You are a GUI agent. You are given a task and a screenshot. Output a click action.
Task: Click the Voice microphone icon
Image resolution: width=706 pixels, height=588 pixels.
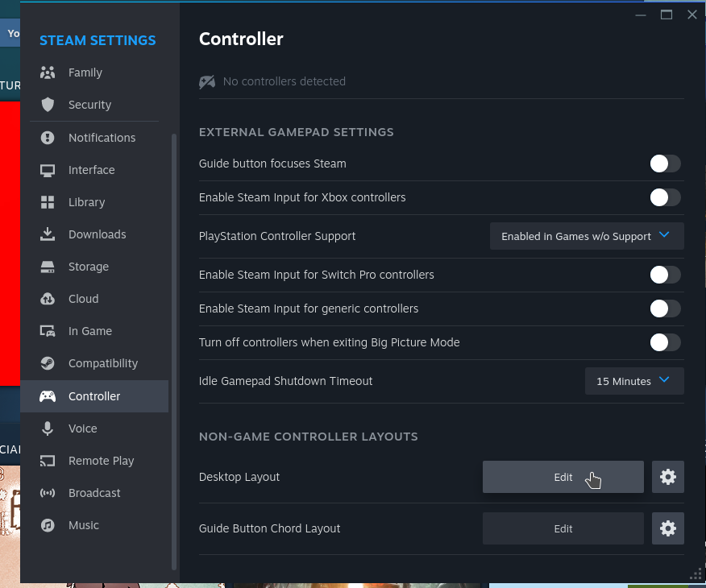pos(48,429)
